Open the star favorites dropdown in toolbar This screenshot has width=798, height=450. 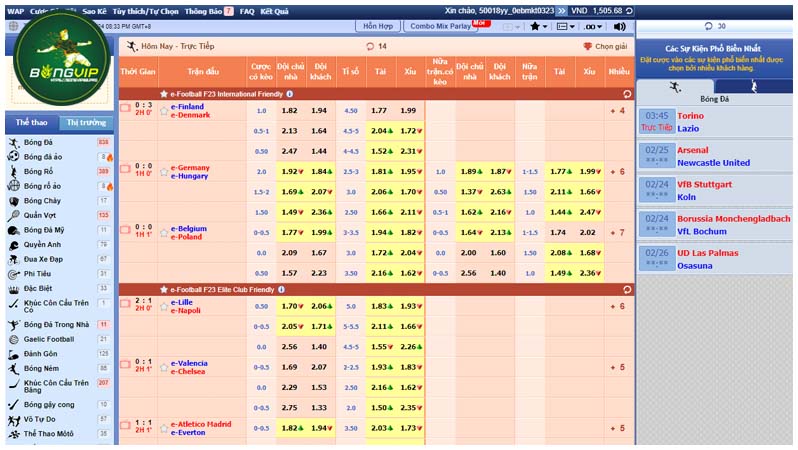pyautogui.click(x=538, y=26)
